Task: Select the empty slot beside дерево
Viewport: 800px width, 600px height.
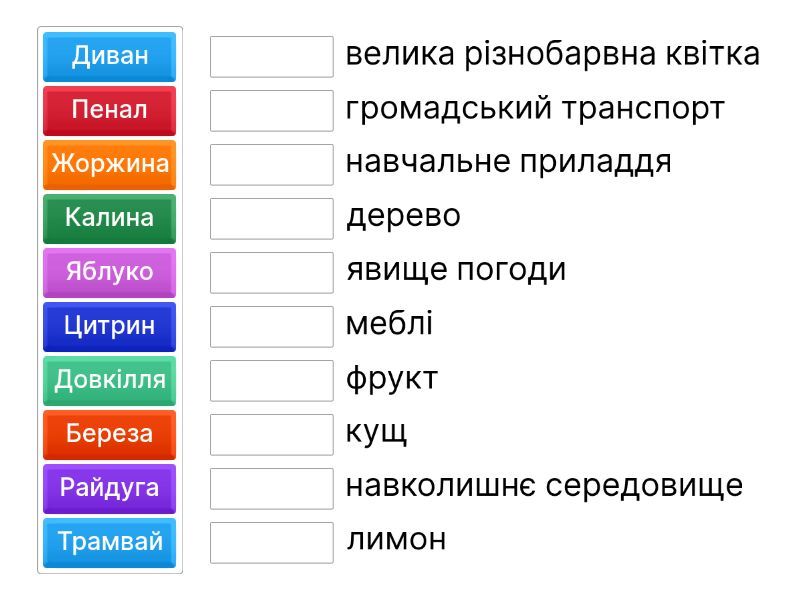Action: coord(272,219)
